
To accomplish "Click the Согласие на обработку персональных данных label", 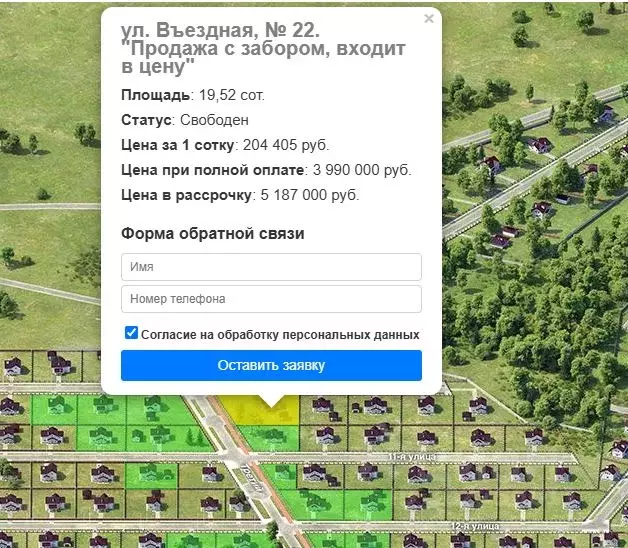I will 280,334.
